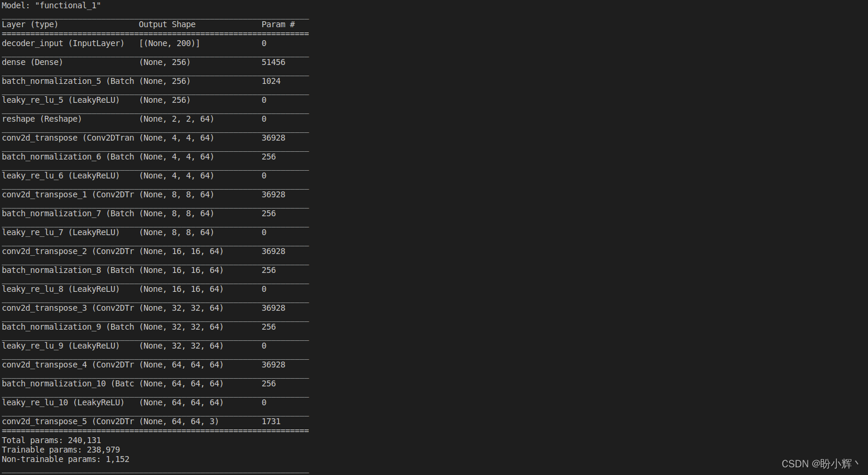The image size is (868, 475).
Task: Click batch_normalization_8 layer name
Action: click(x=68, y=271)
